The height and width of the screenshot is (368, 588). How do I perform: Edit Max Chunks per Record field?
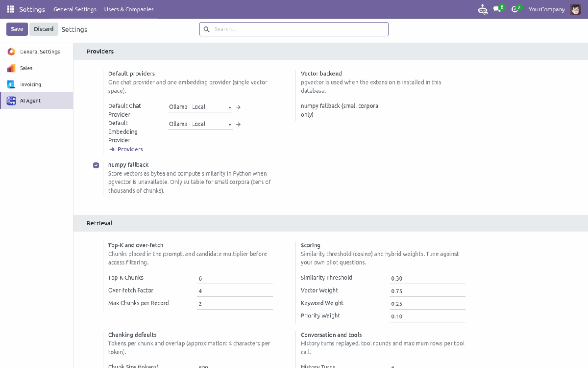click(235, 304)
